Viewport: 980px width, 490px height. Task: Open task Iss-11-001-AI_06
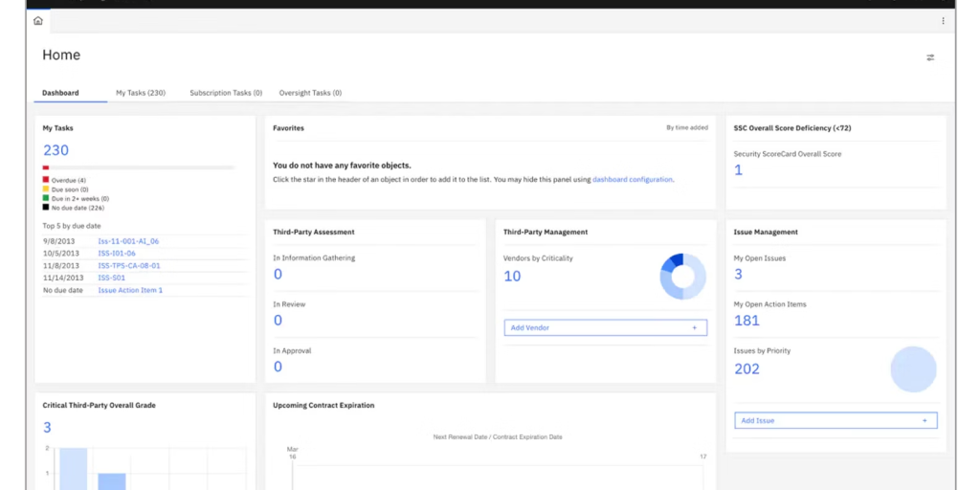tap(128, 241)
